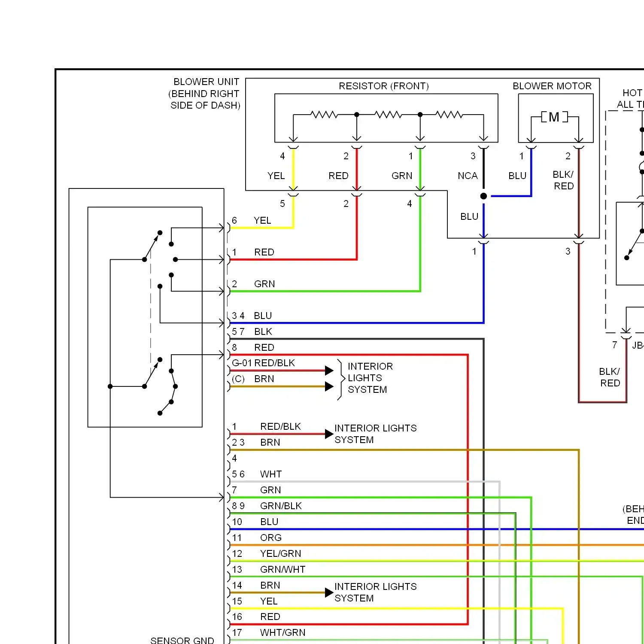
Task: Click "RED/BLK" label at lower connector pin 1
Action: [281, 426]
